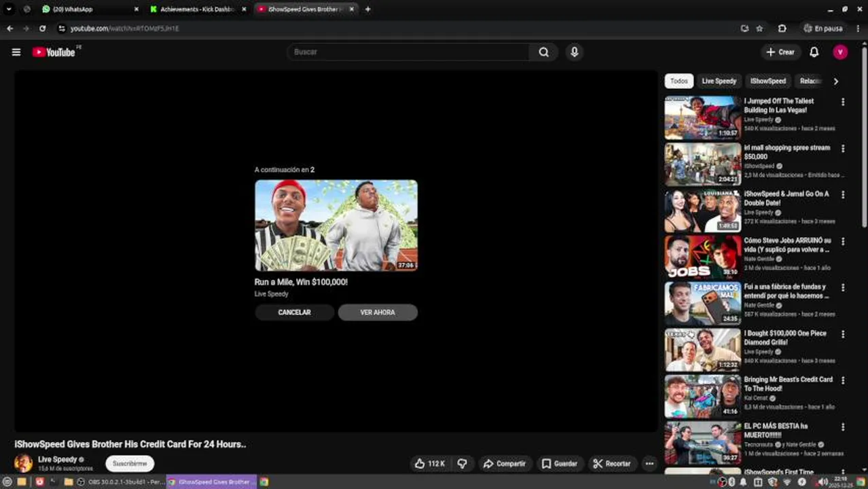Open the browser extensions puzzle icon
Viewport: 868px width, 489px height.
click(782, 29)
